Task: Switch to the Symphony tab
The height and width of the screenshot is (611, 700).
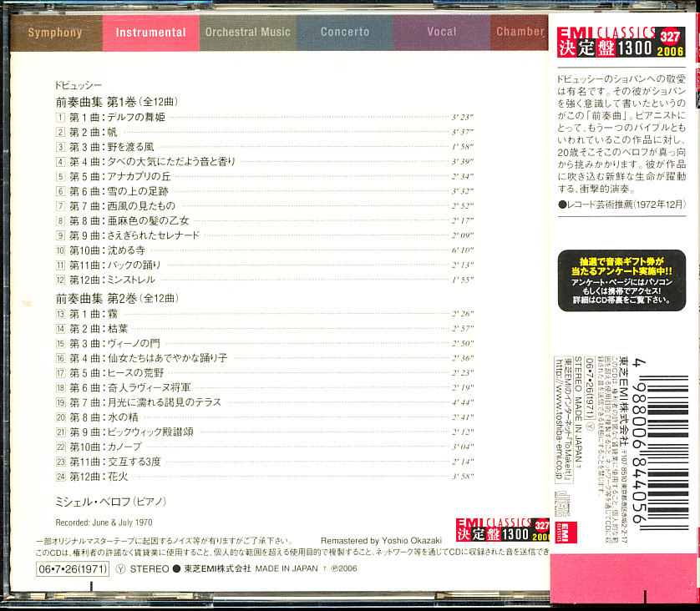Action: click(55, 32)
